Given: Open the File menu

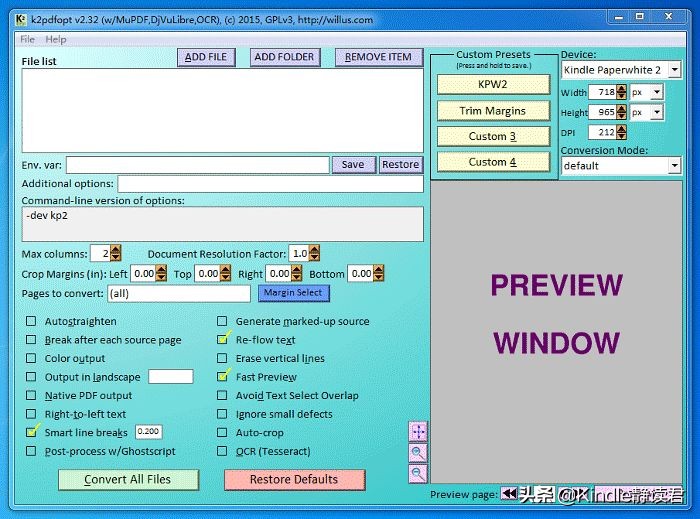Looking at the screenshot, I should [x=27, y=39].
